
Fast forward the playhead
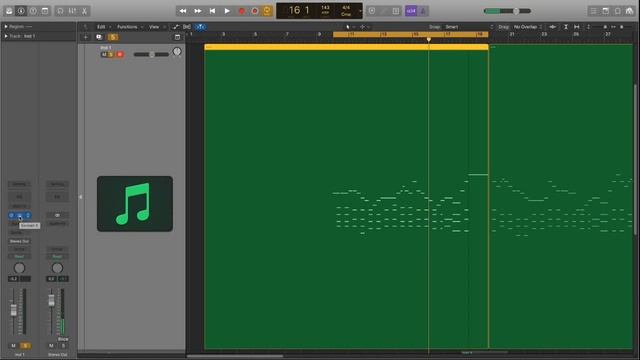(x=198, y=11)
